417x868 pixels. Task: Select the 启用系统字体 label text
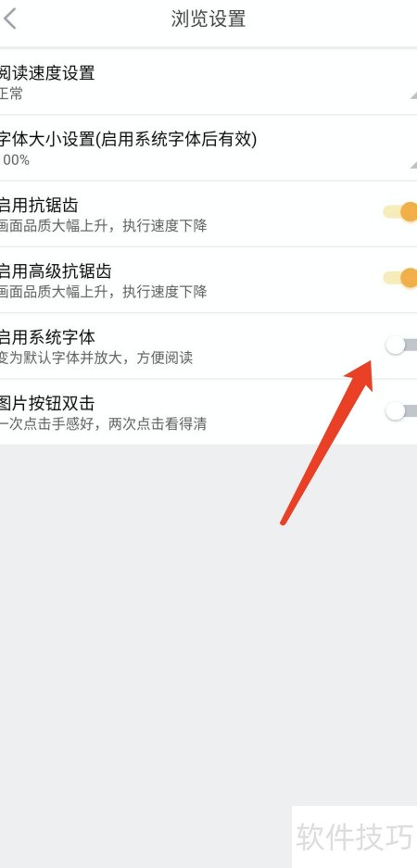point(47,337)
